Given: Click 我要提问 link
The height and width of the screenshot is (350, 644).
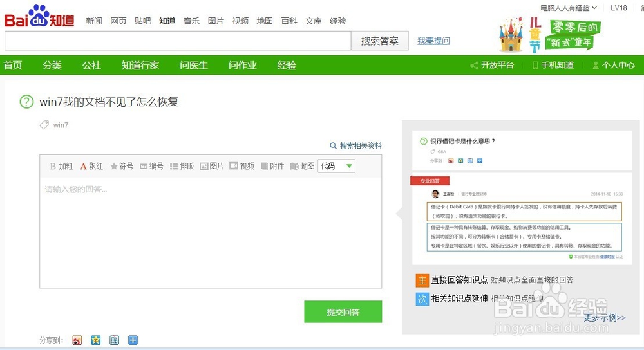Looking at the screenshot, I should tap(433, 41).
